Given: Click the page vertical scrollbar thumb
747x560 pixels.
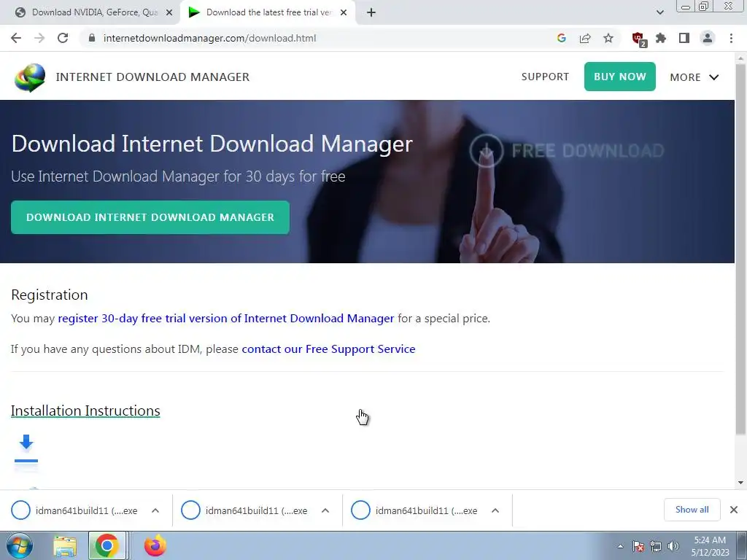Looking at the screenshot, I should pos(740,248).
